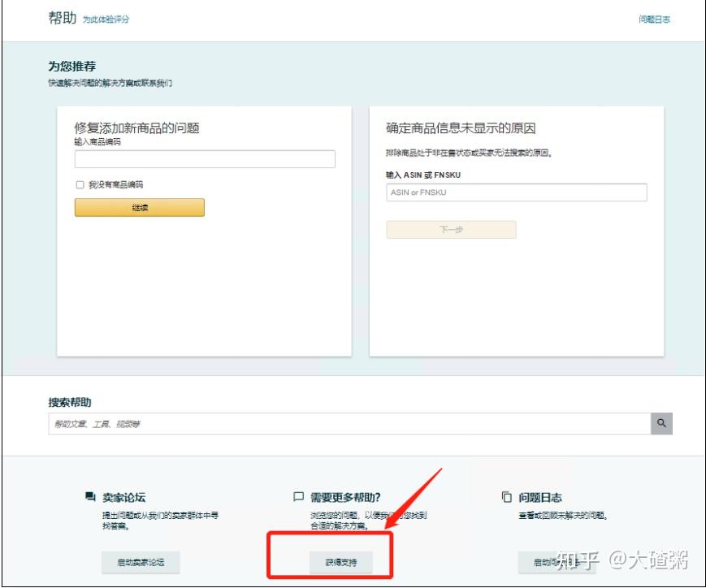Image resolution: width=706 pixels, height=588 pixels.
Task: Click the 需要更多帮助 speech bubble icon
Action: 298,496
